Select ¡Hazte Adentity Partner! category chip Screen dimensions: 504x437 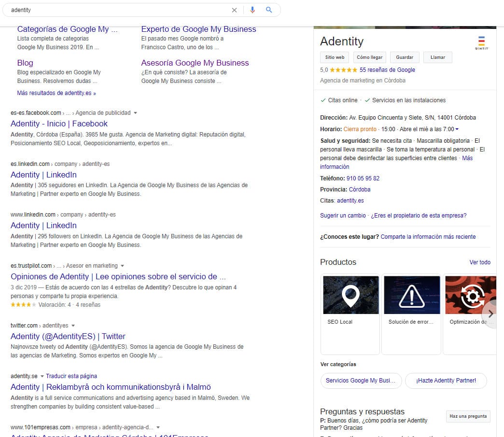(446, 381)
